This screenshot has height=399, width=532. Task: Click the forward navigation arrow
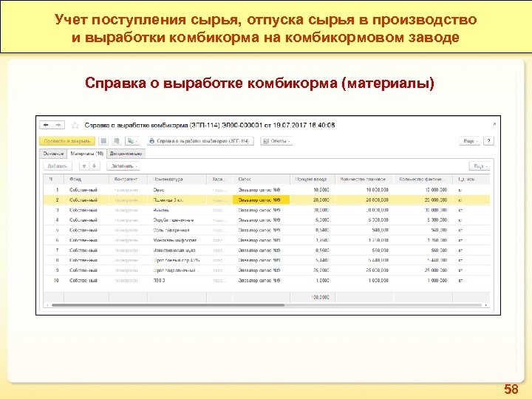(x=58, y=125)
